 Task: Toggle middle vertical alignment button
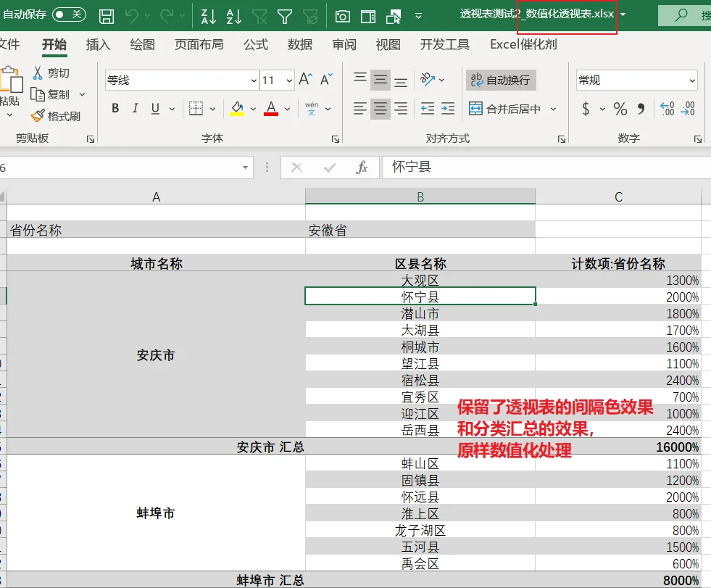pos(381,80)
